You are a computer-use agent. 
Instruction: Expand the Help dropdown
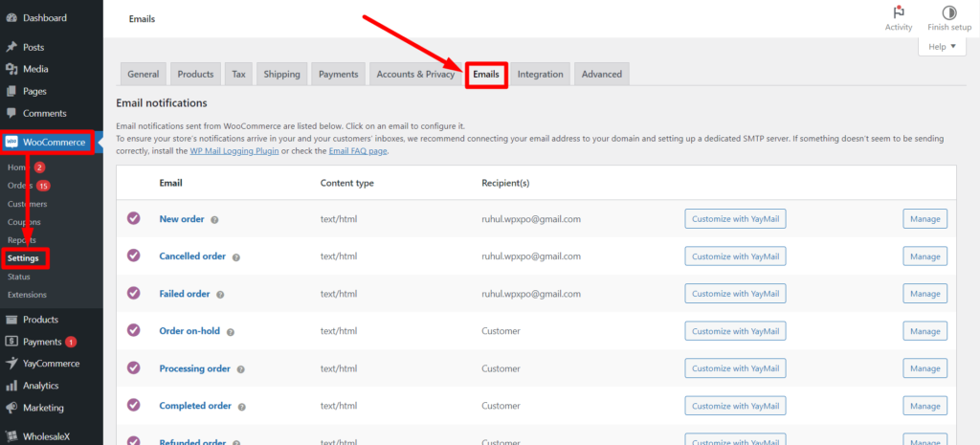pyautogui.click(x=942, y=46)
